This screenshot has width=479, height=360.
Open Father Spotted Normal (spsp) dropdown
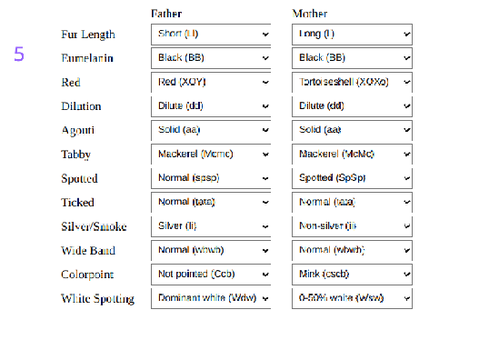point(211,178)
